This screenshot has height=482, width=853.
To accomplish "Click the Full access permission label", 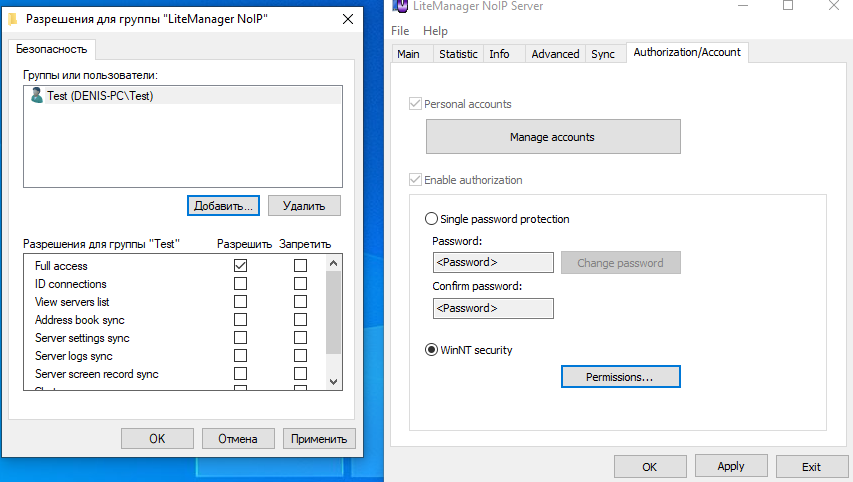I will pos(61,266).
